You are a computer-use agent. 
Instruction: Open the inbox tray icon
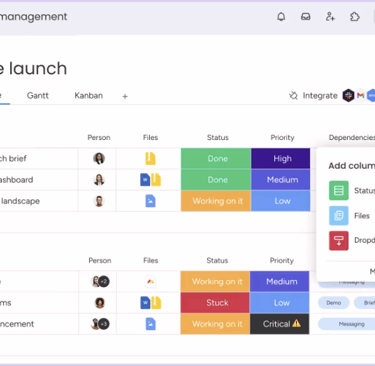(x=306, y=17)
